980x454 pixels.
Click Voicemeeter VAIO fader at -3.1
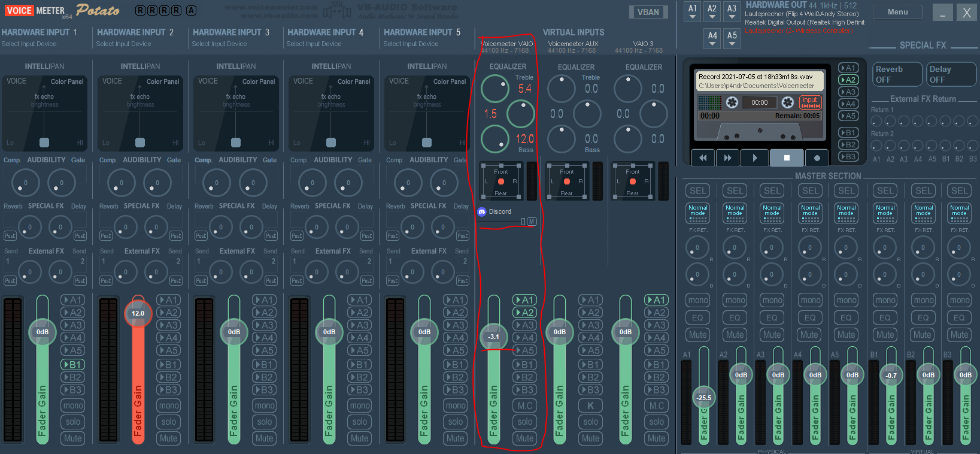coord(493,337)
